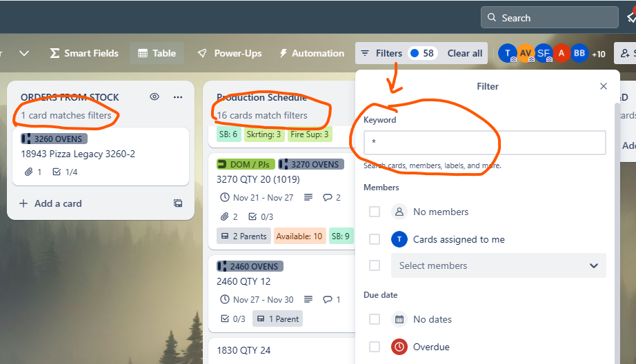Screen dimensions: 636x364
Task: Check Cards assigned to me
Action: (375, 239)
